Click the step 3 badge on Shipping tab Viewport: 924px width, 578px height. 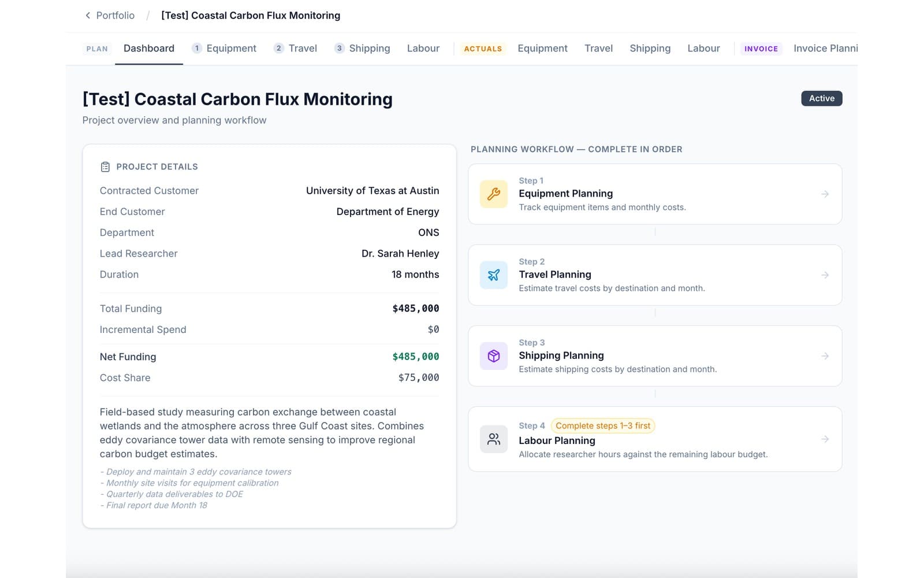340,49
